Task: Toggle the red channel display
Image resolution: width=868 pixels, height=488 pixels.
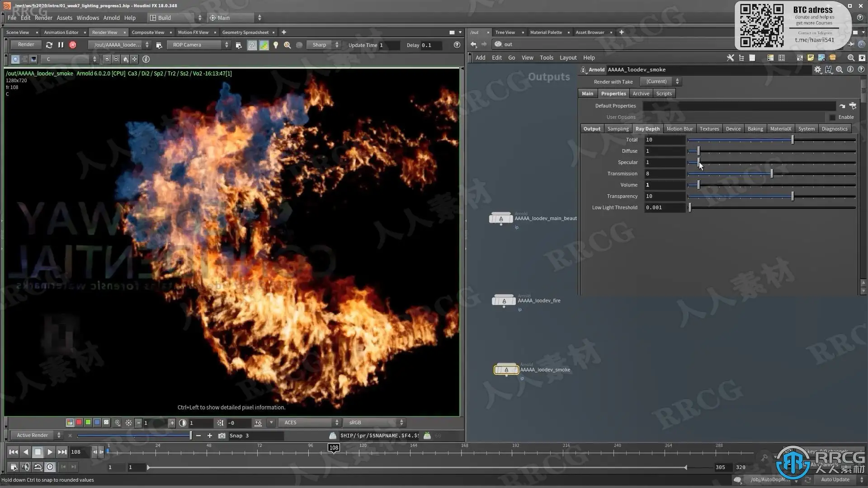Action: (79, 422)
